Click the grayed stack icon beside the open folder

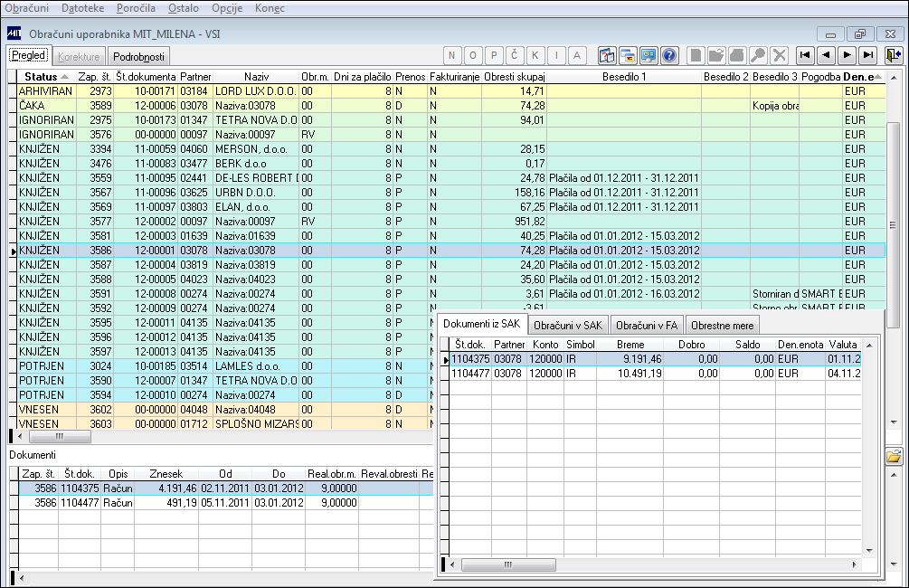coord(737,56)
